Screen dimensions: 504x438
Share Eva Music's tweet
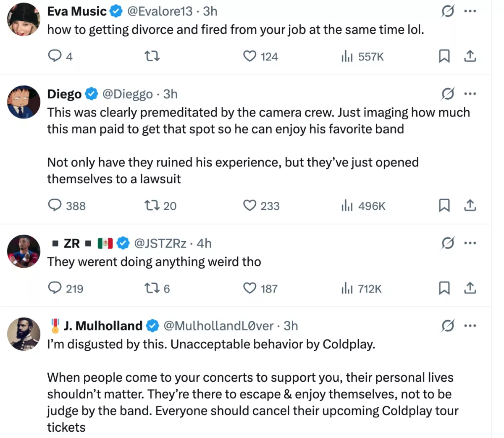tap(470, 56)
